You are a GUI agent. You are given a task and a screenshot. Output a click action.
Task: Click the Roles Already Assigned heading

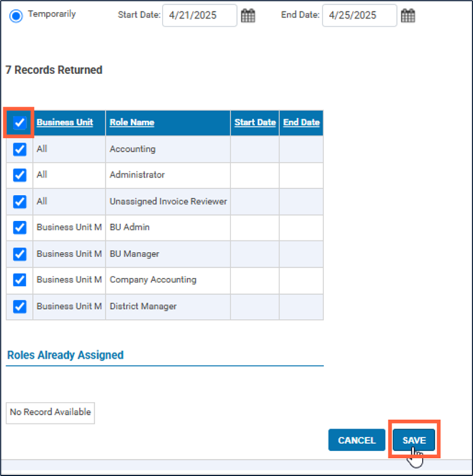65,355
